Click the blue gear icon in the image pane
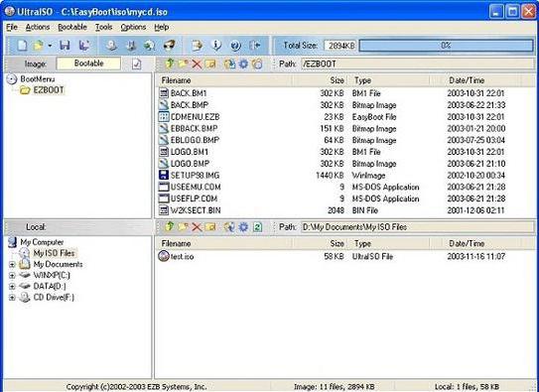Screen dimensions: 539x392 click(243, 64)
